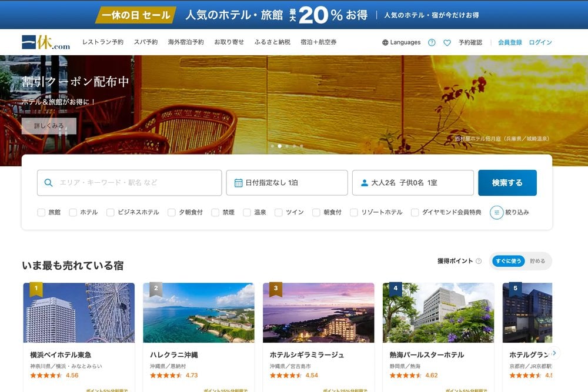This screenshot has height=392, width=588.
Task: Open ハレクラニ沖縄 photo thumbnail
Action: pos(199,313)
